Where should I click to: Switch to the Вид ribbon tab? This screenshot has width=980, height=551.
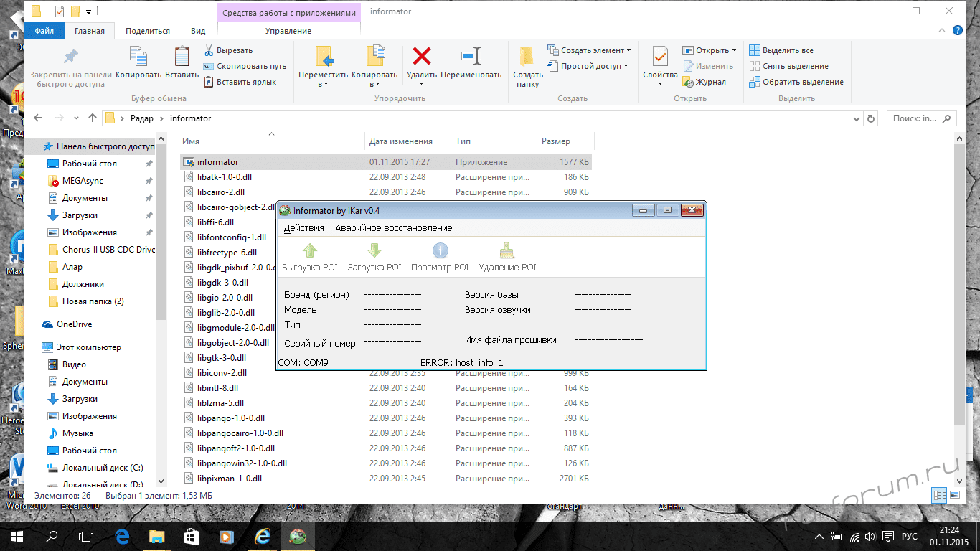tap(198, 31)
